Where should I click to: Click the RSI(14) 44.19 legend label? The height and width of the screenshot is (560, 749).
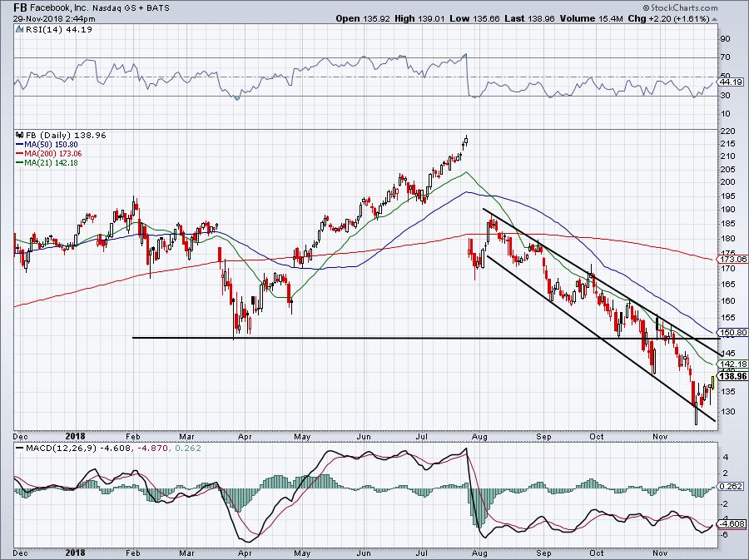(58, 29)
